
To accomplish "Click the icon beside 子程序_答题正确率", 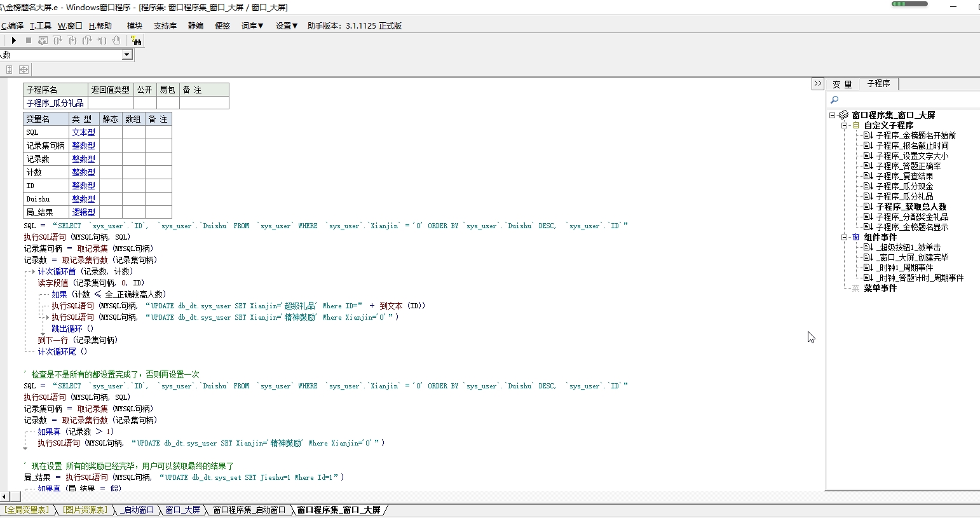I will (868, 166).
